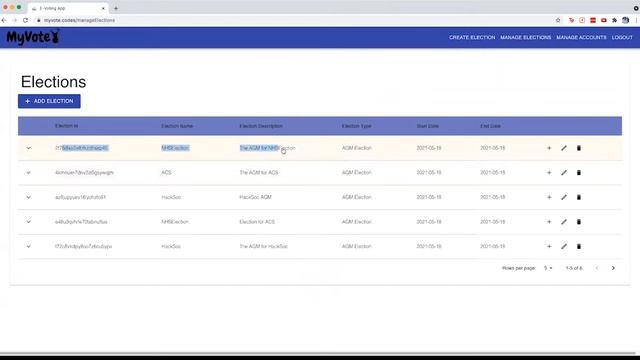Click the Election Type column header

[356, 126]
